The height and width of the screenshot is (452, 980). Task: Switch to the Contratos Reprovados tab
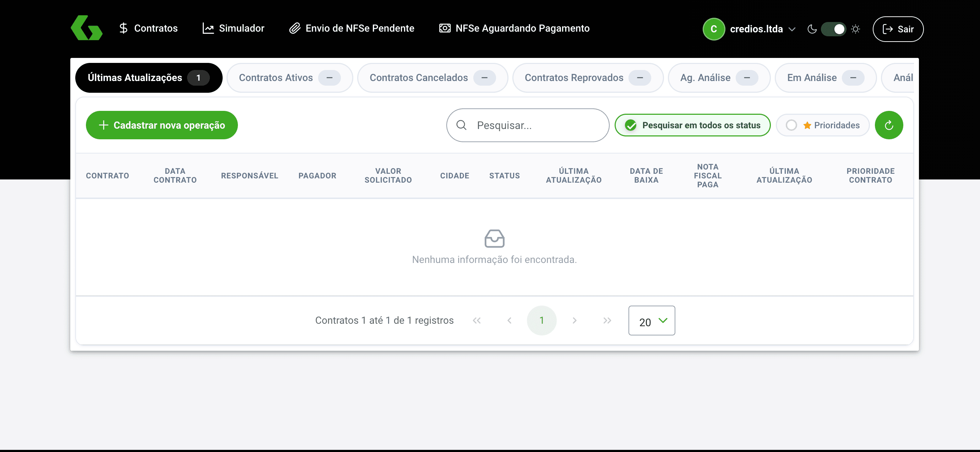(x=588, y=78)
